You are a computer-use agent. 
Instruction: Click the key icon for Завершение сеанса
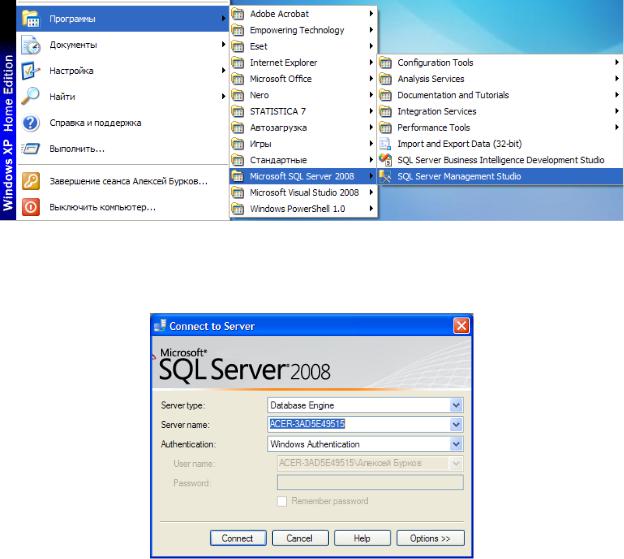point(31,181)
